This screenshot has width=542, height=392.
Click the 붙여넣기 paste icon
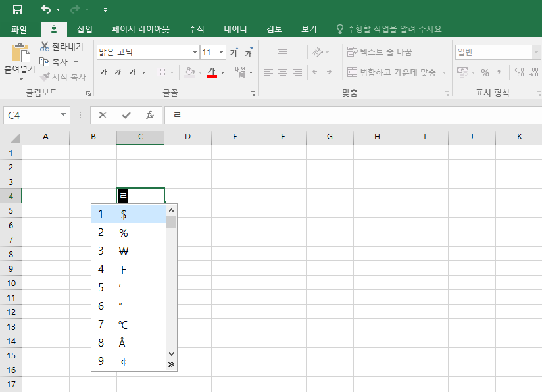point(20,53)
